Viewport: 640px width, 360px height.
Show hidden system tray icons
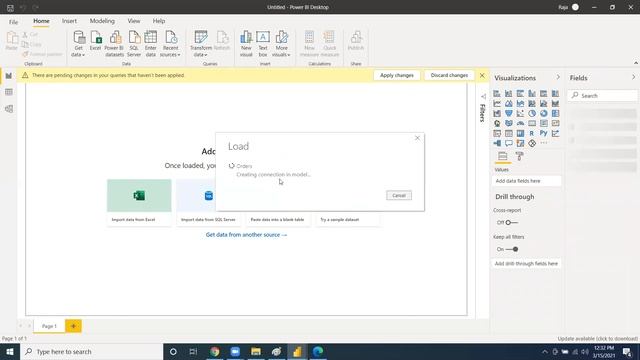(544, 352)
